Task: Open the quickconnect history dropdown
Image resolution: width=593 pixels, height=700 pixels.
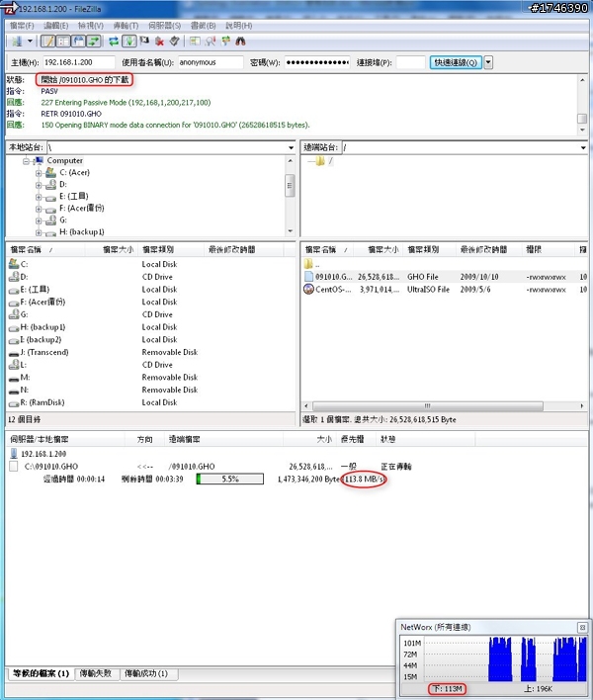Action: 488,62
